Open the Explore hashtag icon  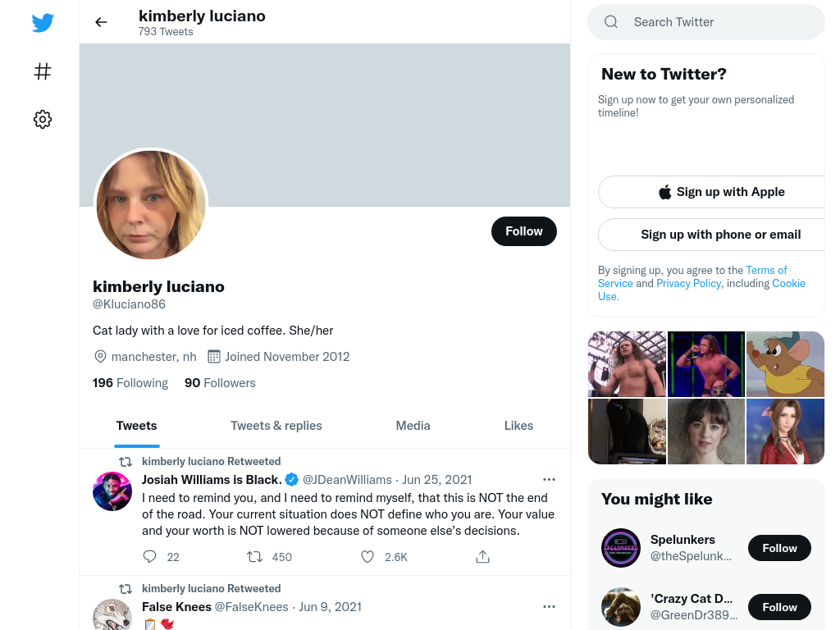pyautogui.click(x=43, y=71)
